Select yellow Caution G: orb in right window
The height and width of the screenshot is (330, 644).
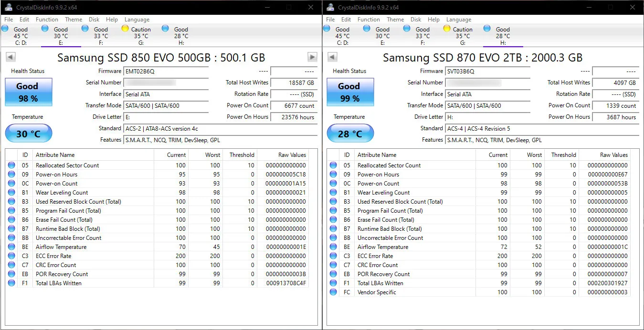click(447, 29)
